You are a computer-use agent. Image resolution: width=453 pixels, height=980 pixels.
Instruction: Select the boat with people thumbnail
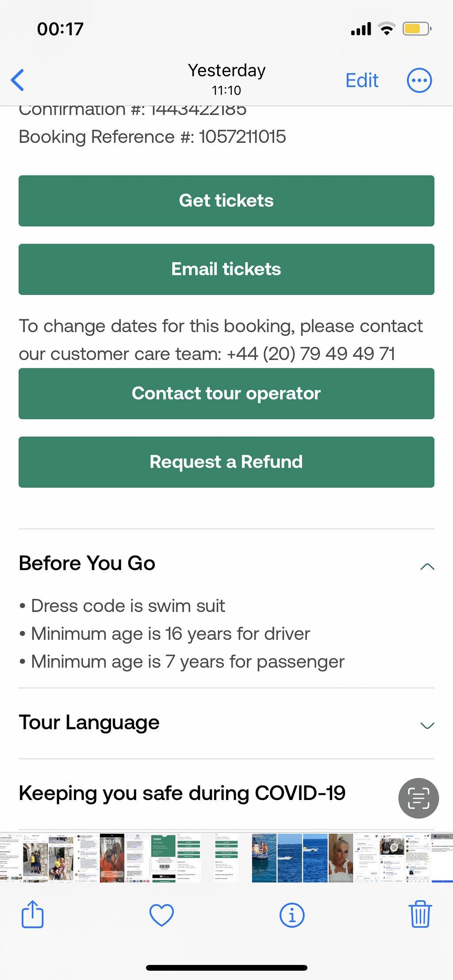coord(264,858)
